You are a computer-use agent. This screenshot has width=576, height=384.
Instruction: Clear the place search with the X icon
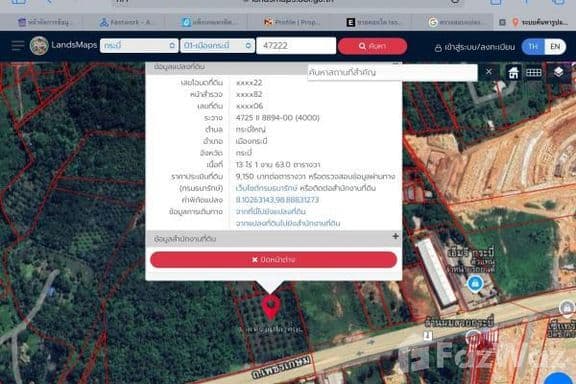coord(489,72)
